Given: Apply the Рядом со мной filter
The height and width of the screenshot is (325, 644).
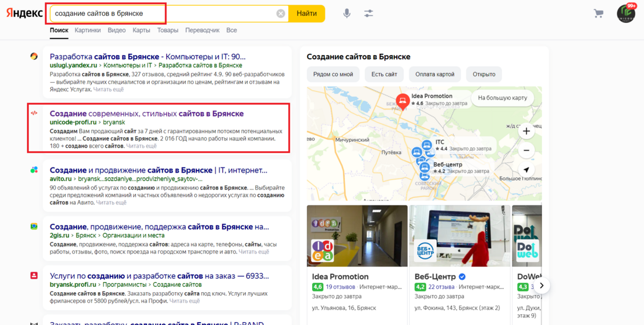Looking at the screenshot, I should click(x=333, y=74).
